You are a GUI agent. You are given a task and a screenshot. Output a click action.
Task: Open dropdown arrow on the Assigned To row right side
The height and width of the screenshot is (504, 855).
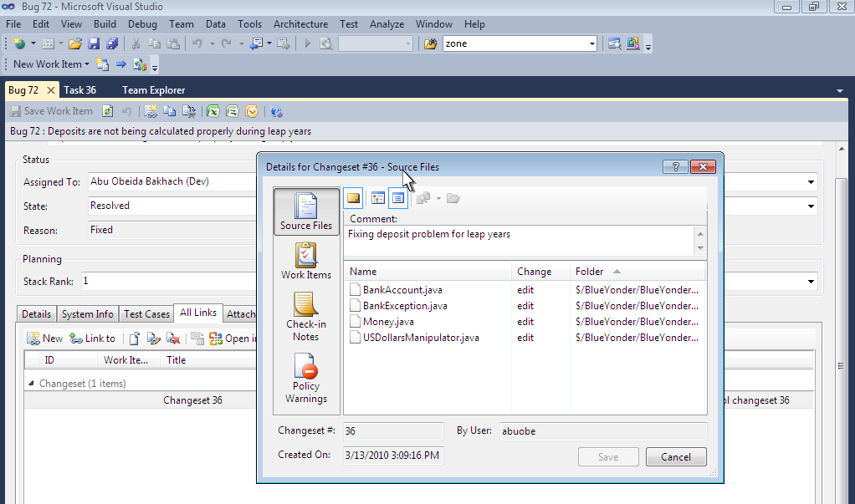click(811, 182)
